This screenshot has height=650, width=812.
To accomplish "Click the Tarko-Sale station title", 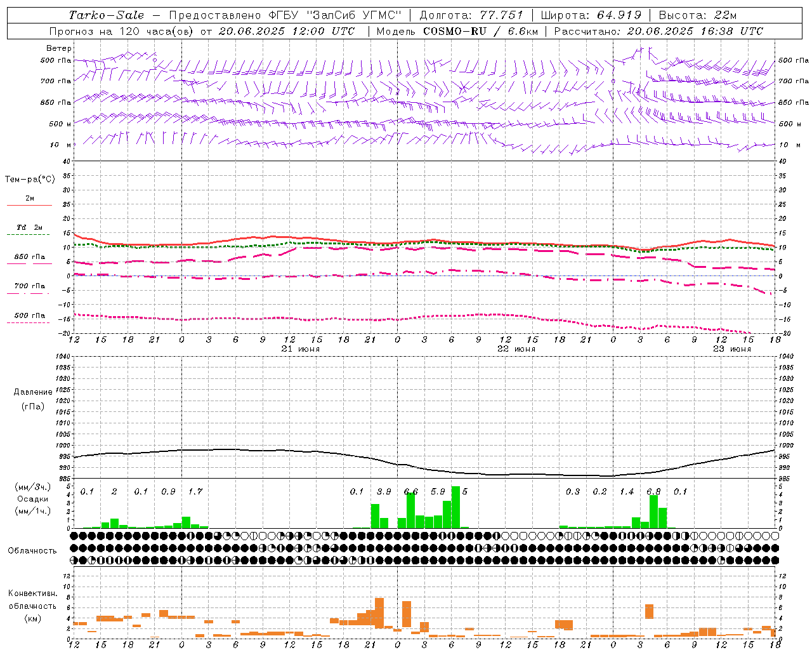I will coord(107,15).
